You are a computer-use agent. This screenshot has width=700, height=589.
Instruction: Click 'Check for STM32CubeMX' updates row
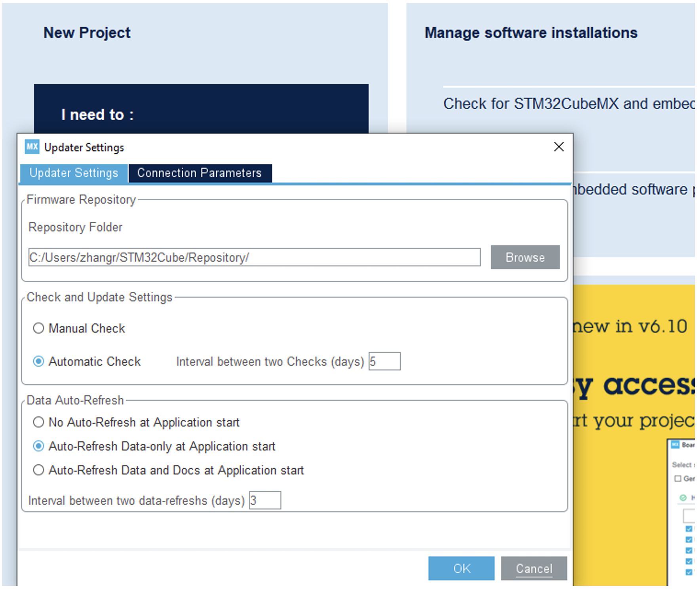coord(569,104)
